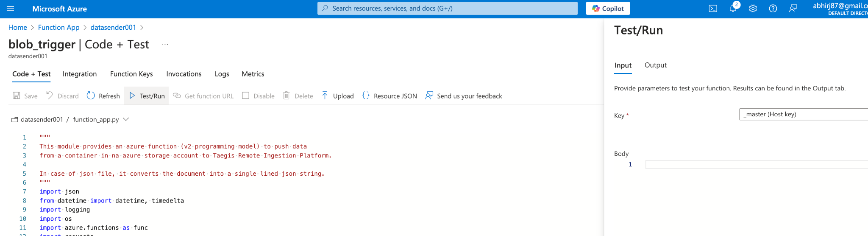Open account abhirj87@gmail.com menu
The height and width of the screenshot is (236, 868).
840,8
